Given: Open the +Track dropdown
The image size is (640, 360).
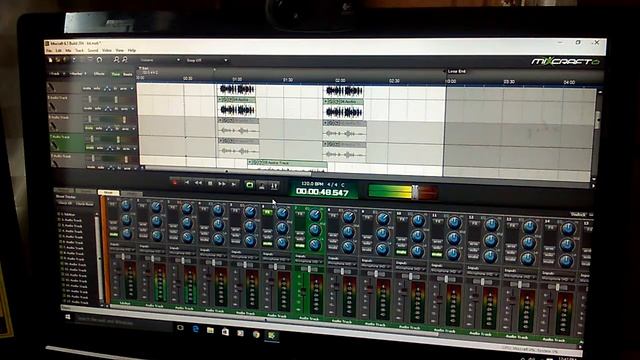Looking at the screenshot, I should tap(57, 74).
